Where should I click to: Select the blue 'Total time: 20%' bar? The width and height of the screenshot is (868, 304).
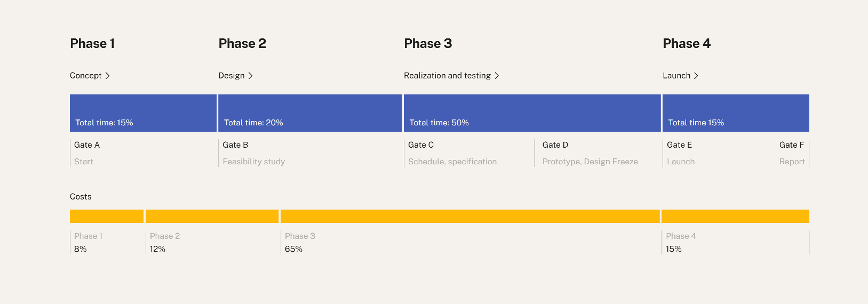310,113
